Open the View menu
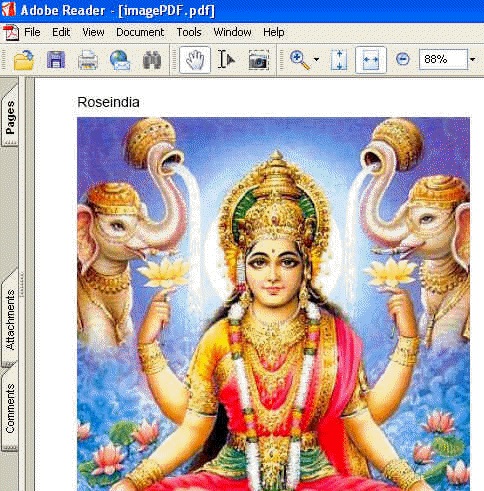 coord(93,32)
